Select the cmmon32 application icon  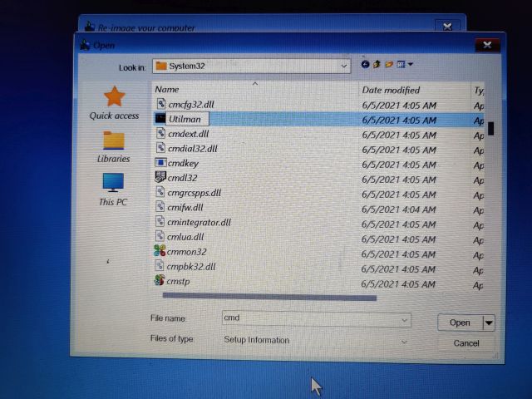click(160, 251)
